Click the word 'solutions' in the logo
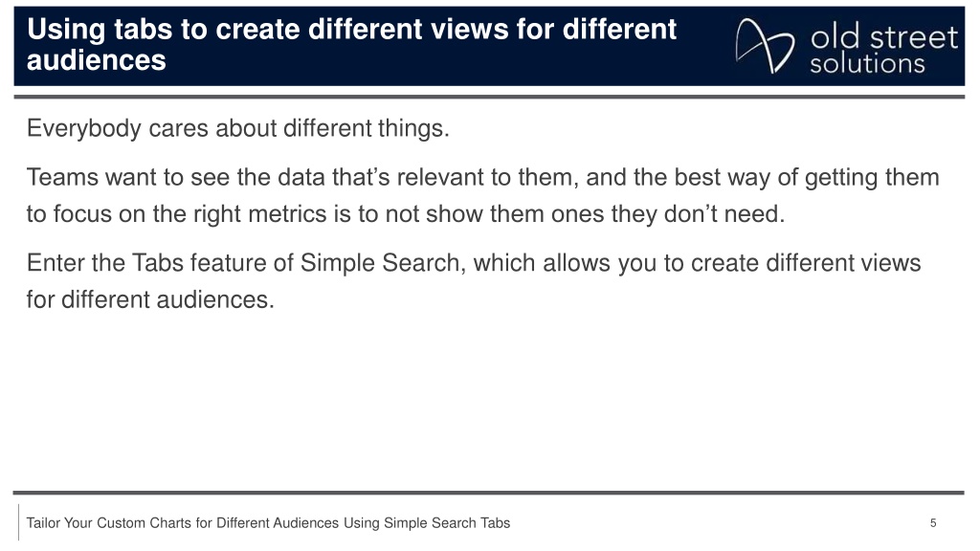 [867, 64]
